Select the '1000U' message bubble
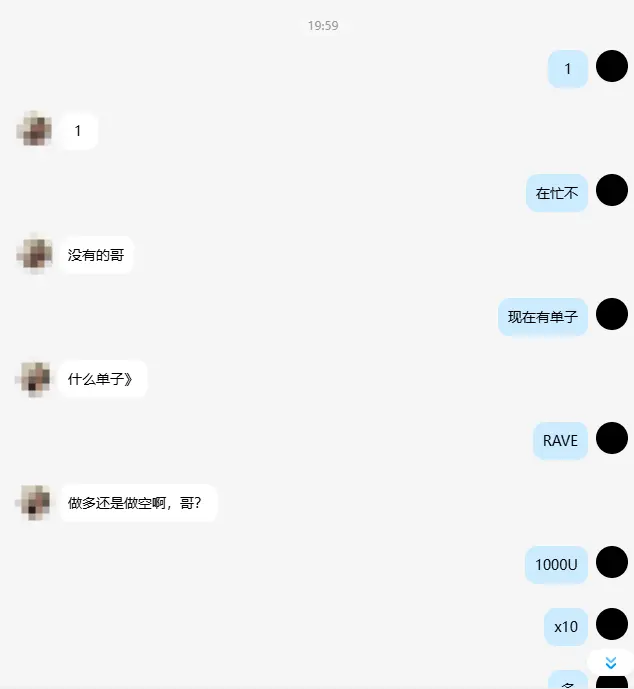Viewport: 634px width, 689px height. [556, 565]
